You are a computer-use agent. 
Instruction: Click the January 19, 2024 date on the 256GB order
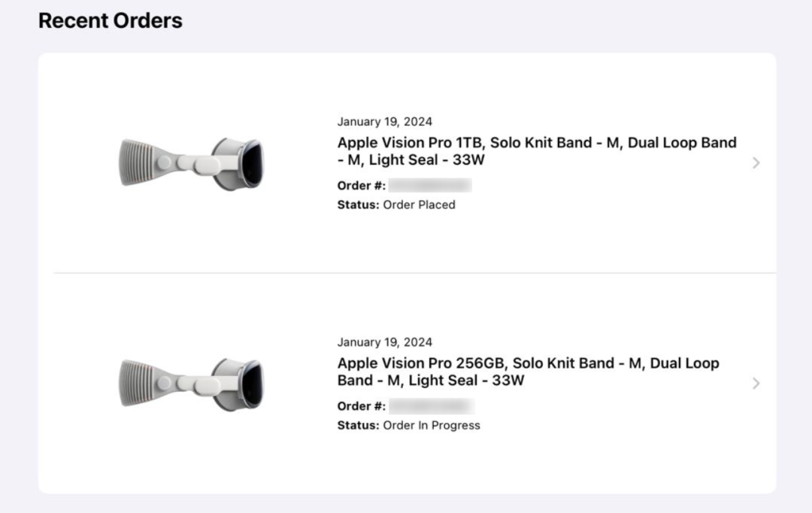384,342
